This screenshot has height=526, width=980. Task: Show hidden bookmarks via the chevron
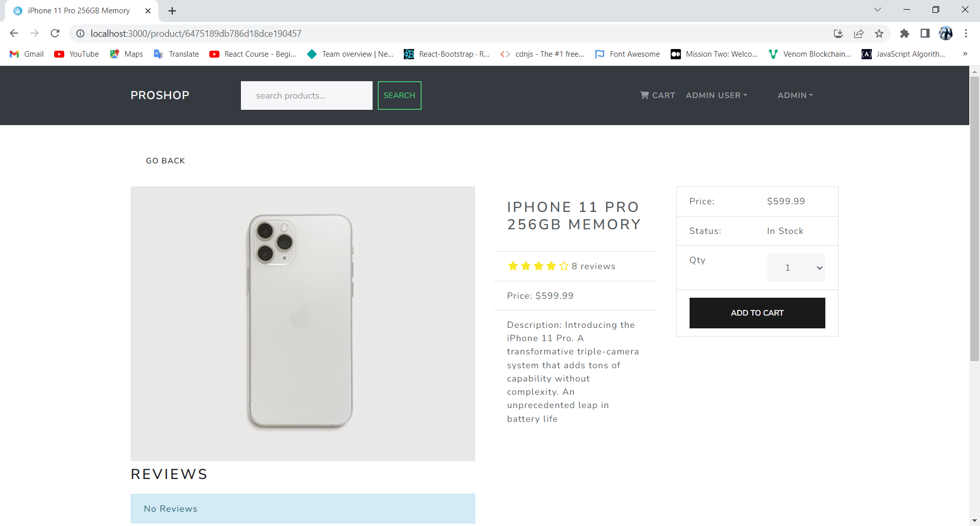(965, 54)
